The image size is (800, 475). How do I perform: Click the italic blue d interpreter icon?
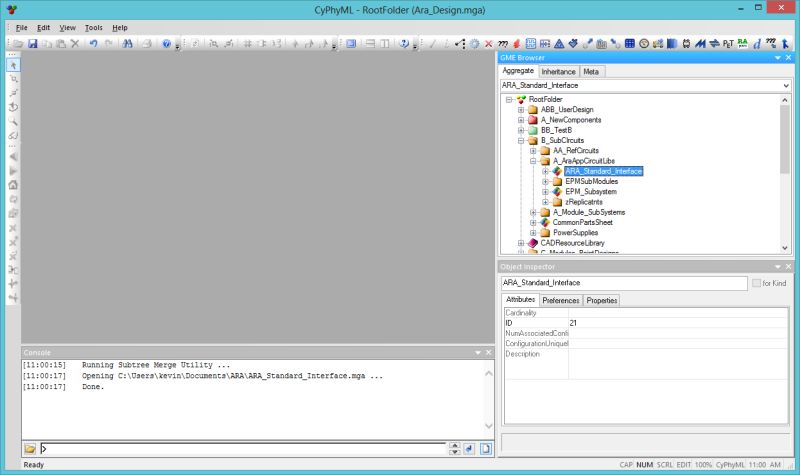click(757, 44)
